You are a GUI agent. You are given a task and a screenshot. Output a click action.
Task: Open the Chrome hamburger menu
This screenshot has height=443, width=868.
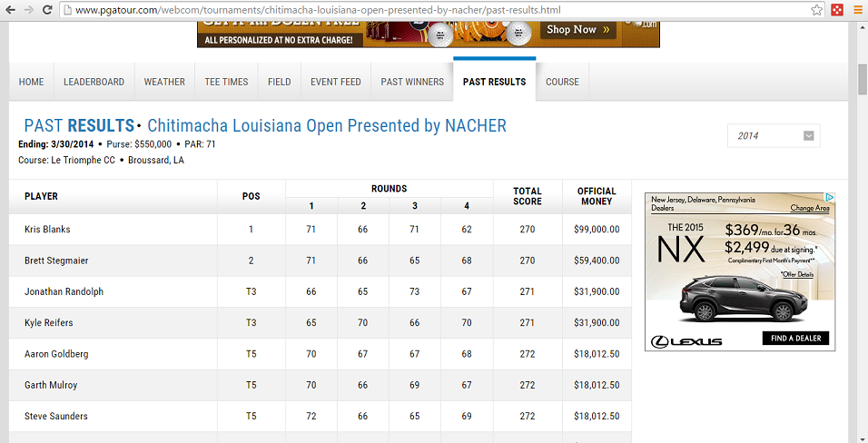857,10
